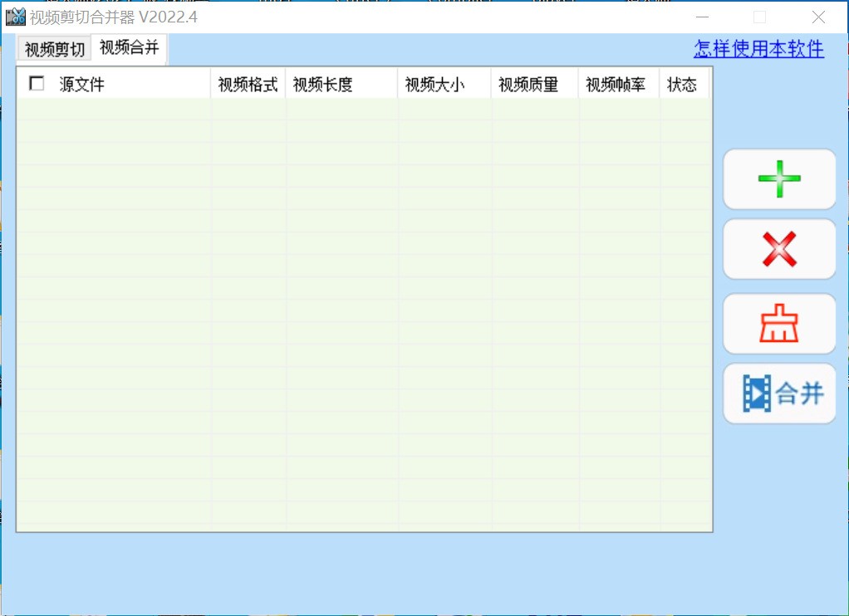Select the 视频大小 column header
This screenshot has width=849, height=616.
(x=434, y=85)
